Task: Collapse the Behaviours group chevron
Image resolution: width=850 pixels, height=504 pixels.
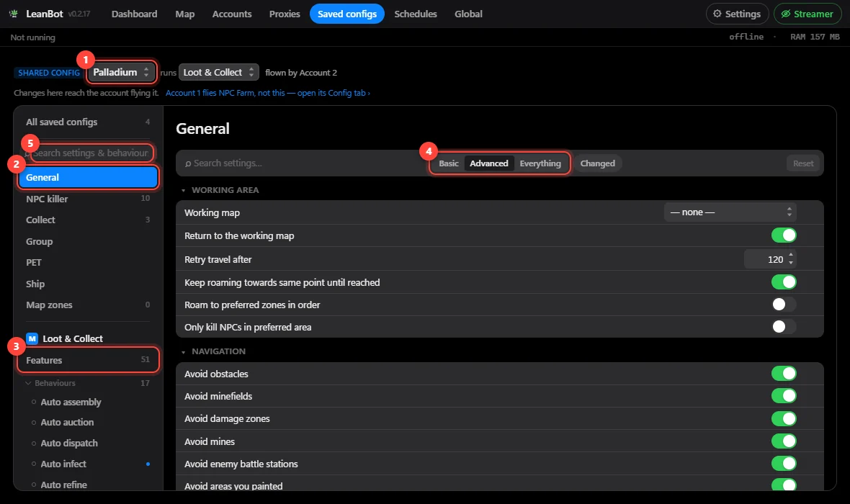Action: pyautogui.click(x=28, y=383)
